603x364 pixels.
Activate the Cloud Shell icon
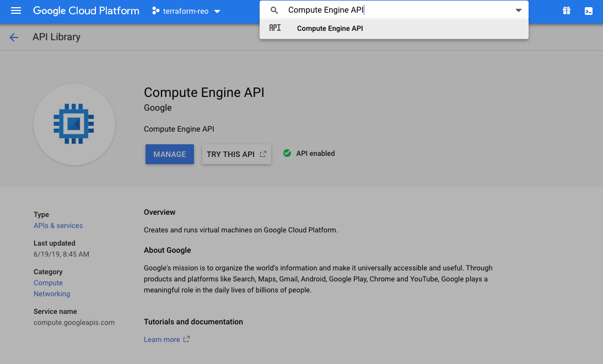pos(588,11)
